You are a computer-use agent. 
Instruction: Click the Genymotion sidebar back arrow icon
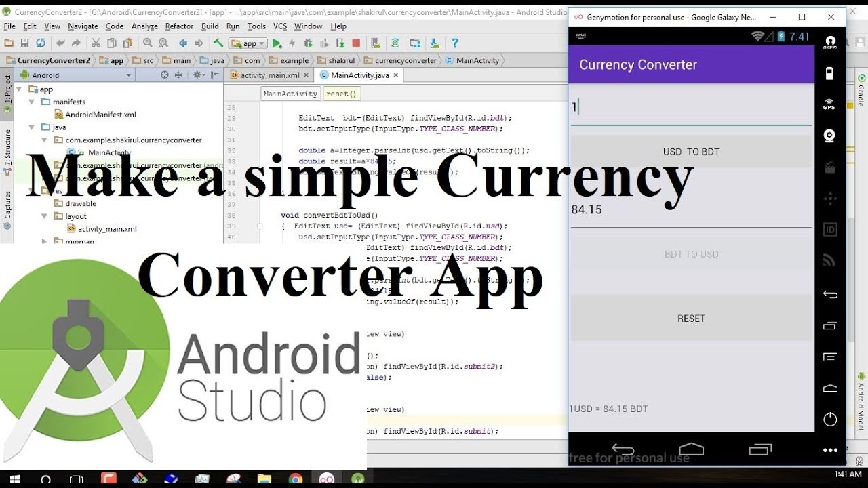click(x=830, y=295)
